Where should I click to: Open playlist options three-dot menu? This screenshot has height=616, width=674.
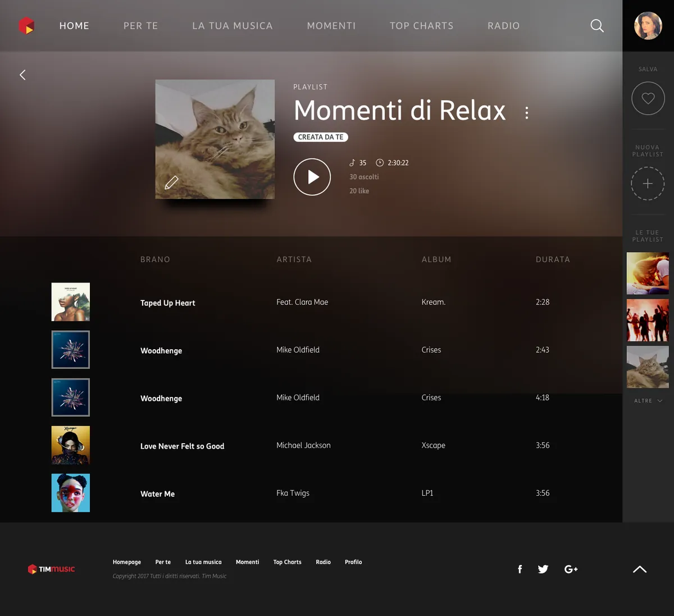coord(526,113)
